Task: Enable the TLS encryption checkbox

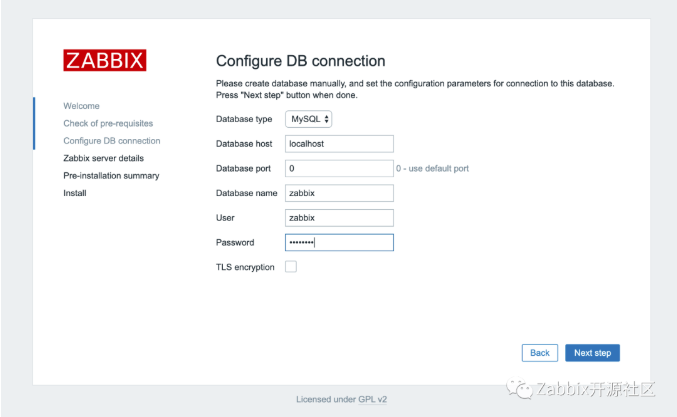Action: click(x=291, y=267)
